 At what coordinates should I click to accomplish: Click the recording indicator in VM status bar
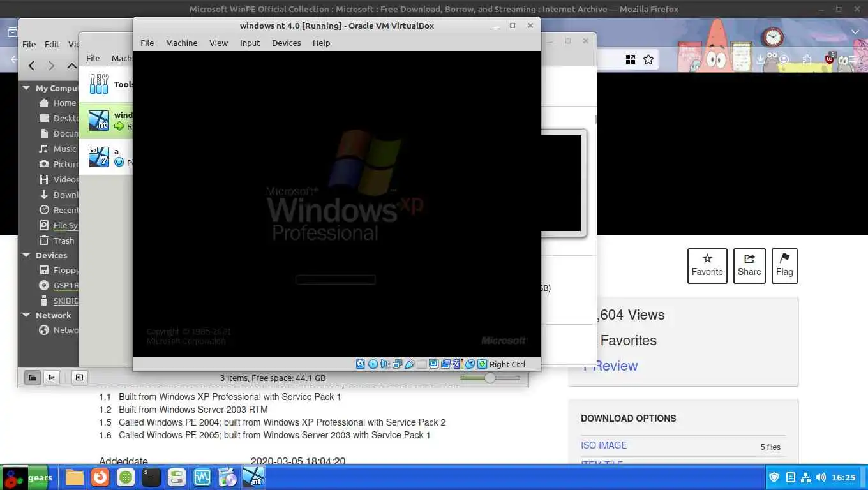(445, 364)
